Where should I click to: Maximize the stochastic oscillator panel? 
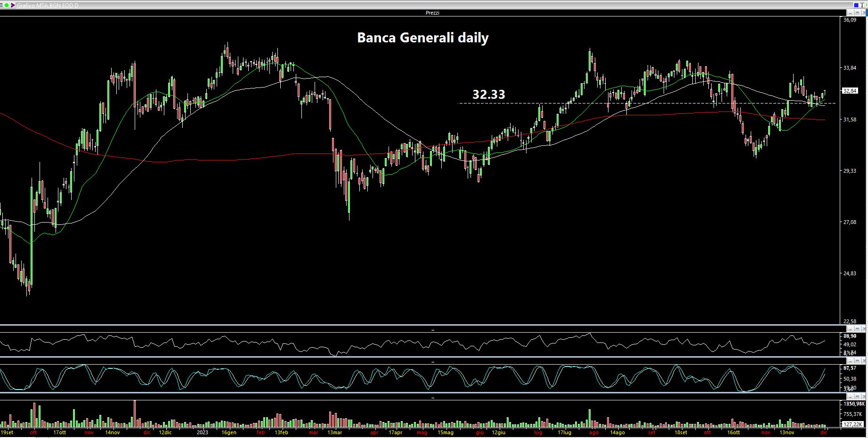(x=857, y=361)
